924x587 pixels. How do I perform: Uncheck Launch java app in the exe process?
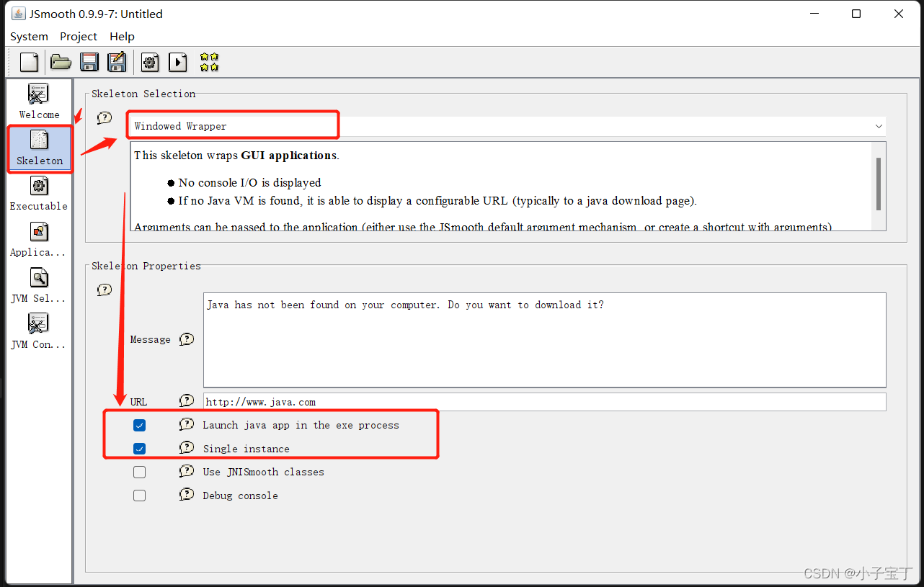140,426
